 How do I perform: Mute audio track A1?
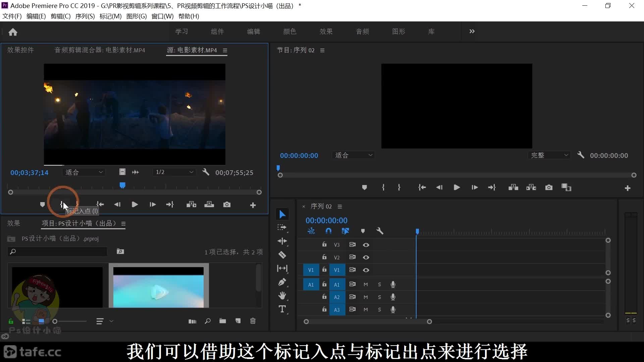(x=366, y=285)
